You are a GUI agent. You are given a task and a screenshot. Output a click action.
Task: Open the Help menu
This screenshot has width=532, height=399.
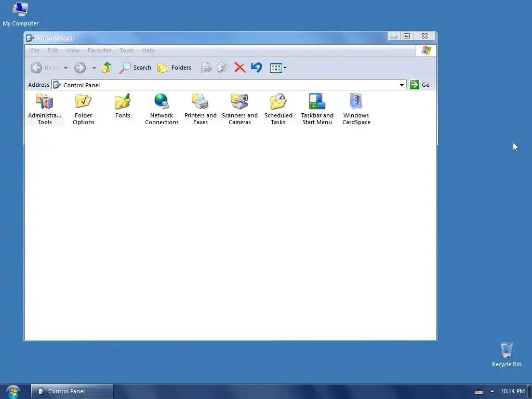tap(148, 50)
